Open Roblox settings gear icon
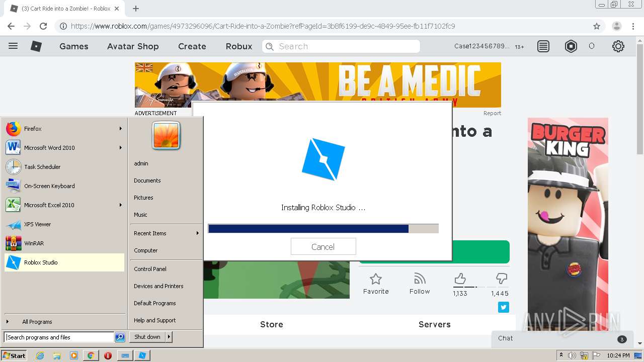This screenshot has width=644, height=362. (618, 46)
